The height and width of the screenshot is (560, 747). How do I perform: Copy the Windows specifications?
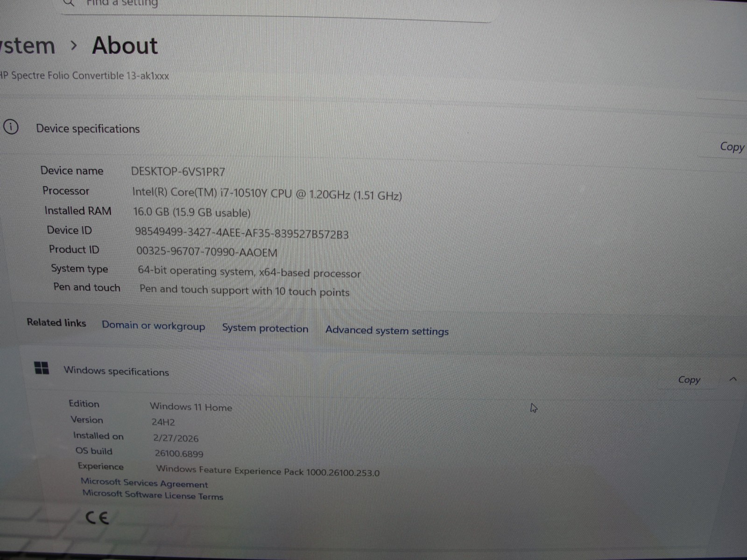click(689, 380)
